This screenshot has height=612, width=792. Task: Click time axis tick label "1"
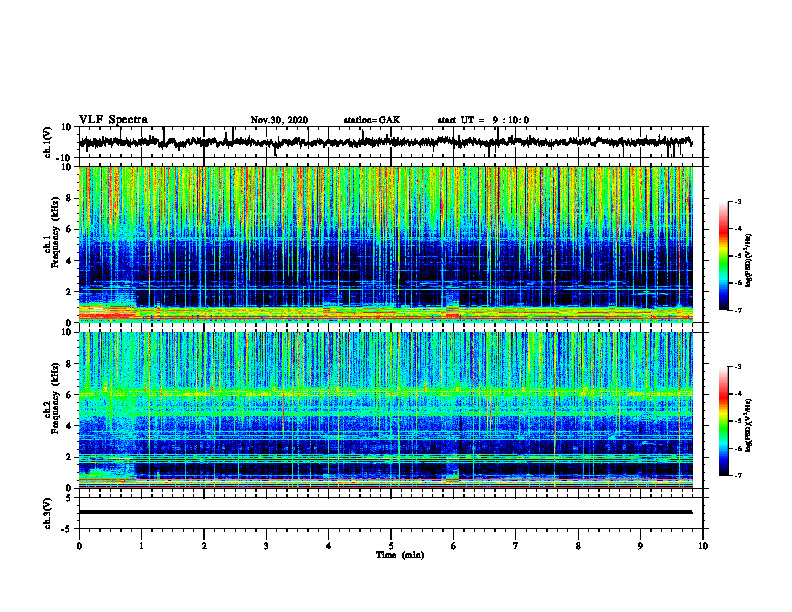coord(141,546)
